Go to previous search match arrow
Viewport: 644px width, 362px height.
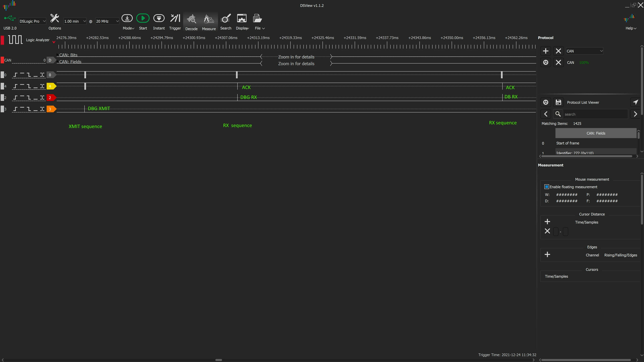point(546,114)
